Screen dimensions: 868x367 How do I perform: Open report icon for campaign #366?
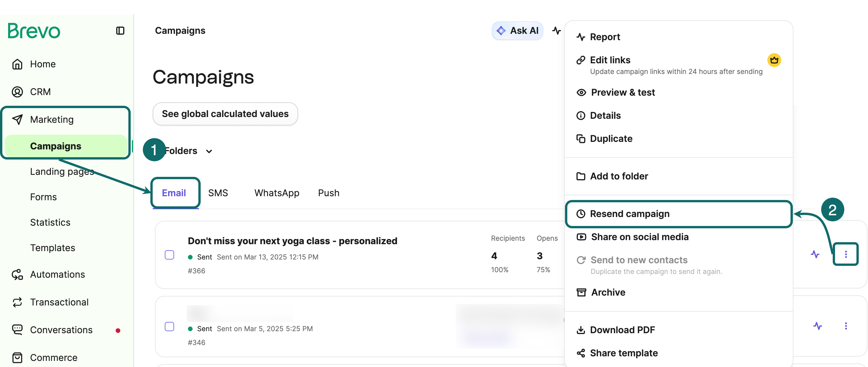tap(815, 254)
